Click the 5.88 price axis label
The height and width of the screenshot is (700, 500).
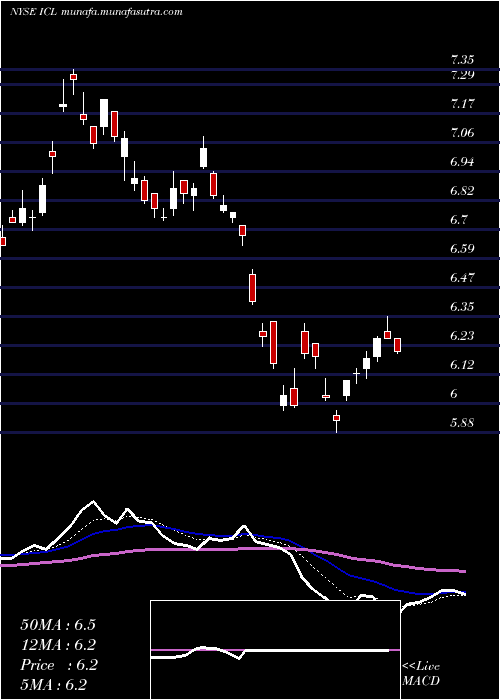point(462,423)
